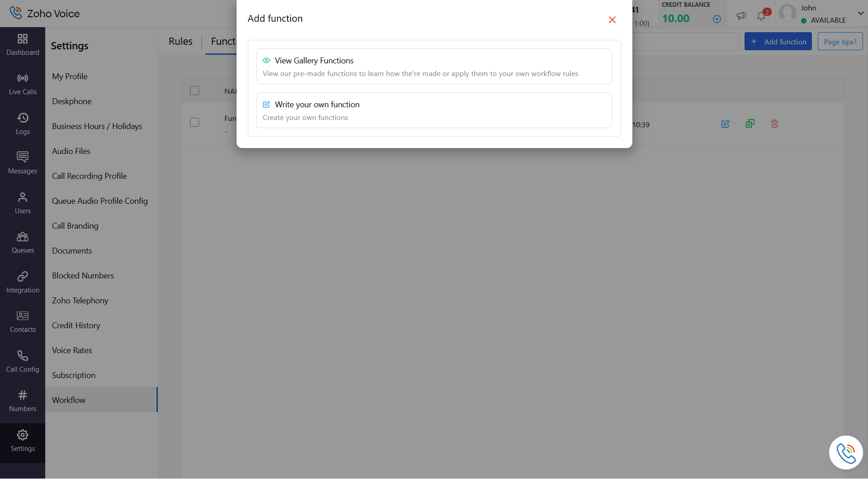Image resolution: width=868 pixels, height=479 pixels.
Task: Select Call Recording Profile settings item
Action: 89,176
